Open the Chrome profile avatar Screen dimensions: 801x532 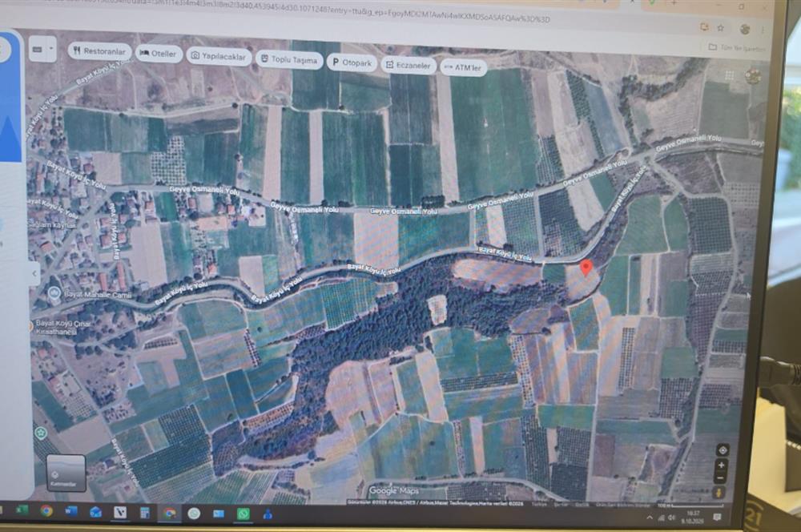pos(745,29)
